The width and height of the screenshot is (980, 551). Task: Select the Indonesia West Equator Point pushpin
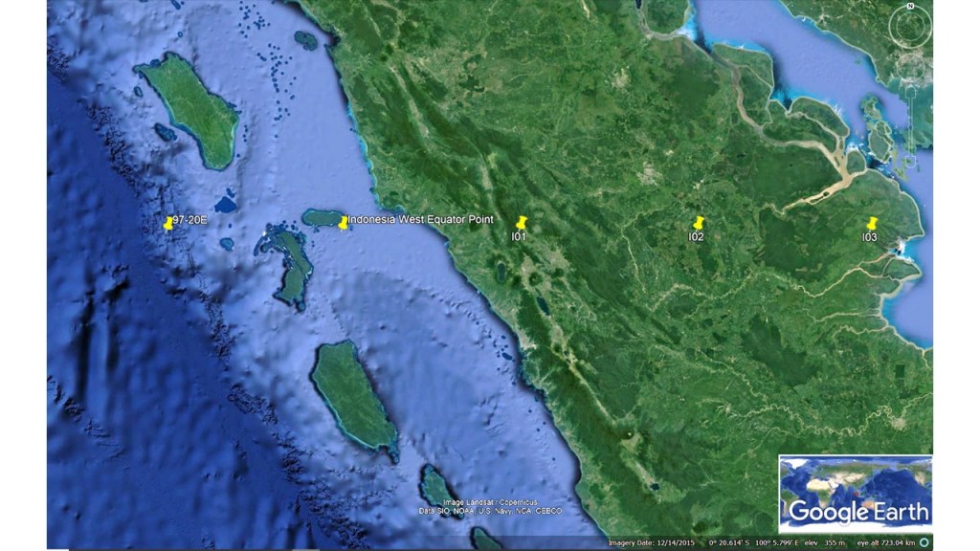pos(343,223)
